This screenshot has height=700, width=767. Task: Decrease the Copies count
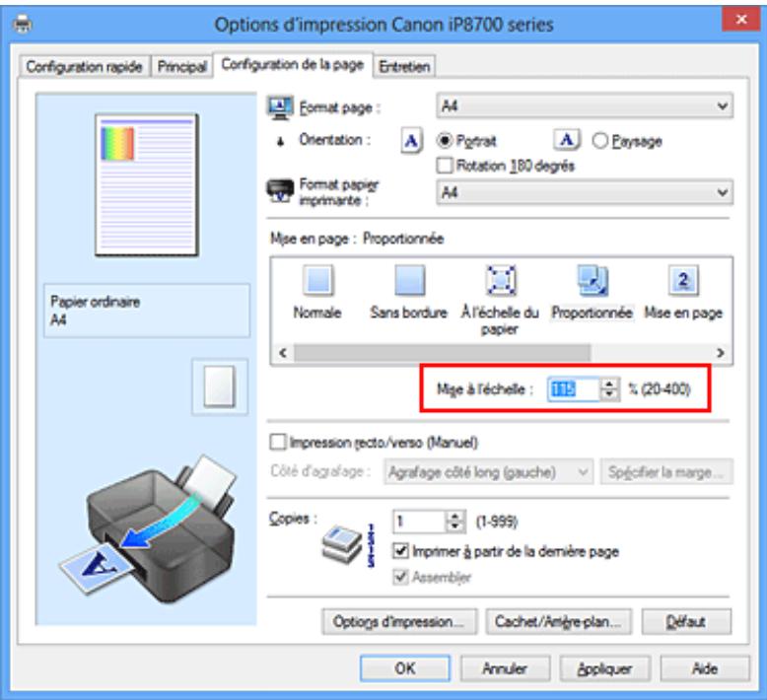[454, 527]
